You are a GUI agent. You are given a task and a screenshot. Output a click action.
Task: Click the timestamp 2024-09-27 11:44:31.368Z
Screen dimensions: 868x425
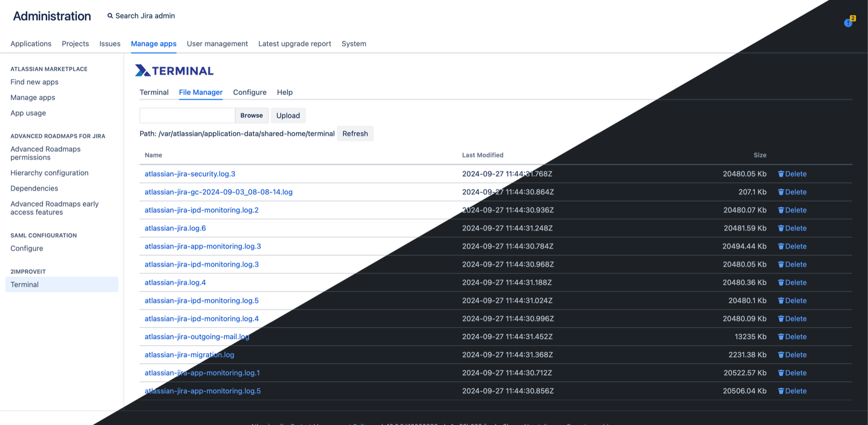tap(508, 355)
